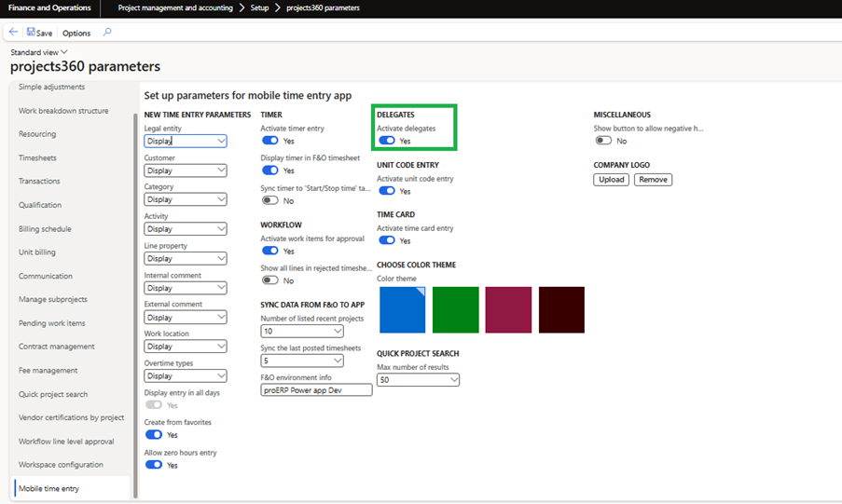Image resolution: width=842 pixels, height=504 pixels.
Task: Select the Simple adjustments tab
Action: pyautogui.click(x=51, y=87)
